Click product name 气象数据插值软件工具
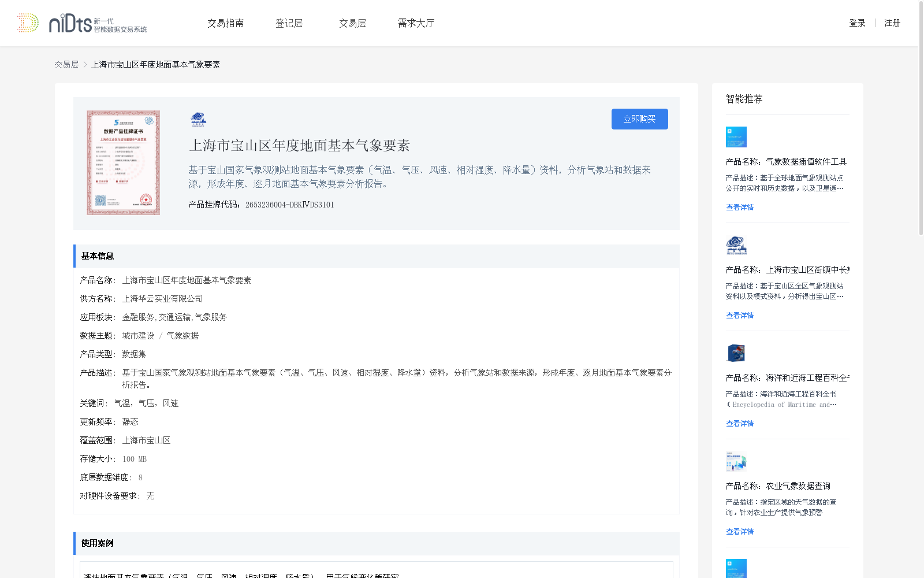Screen dimensions: 924x578 tap(806, 162)
